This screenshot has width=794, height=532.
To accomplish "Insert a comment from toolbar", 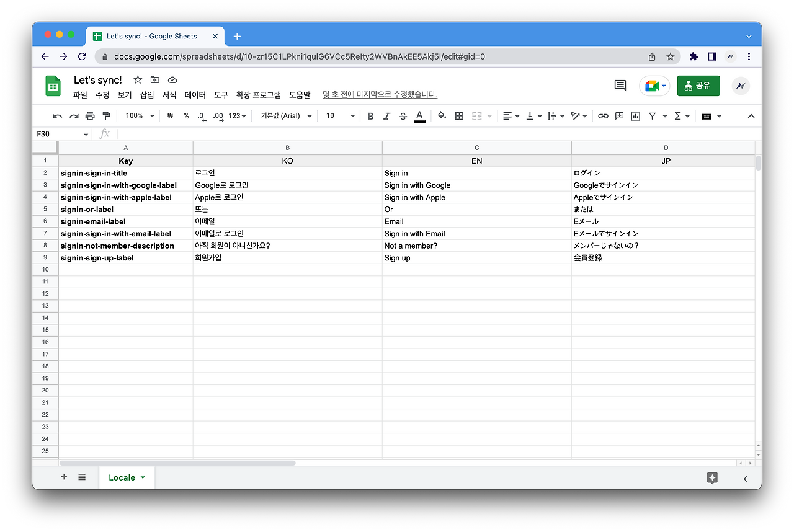I will [619, 116].
